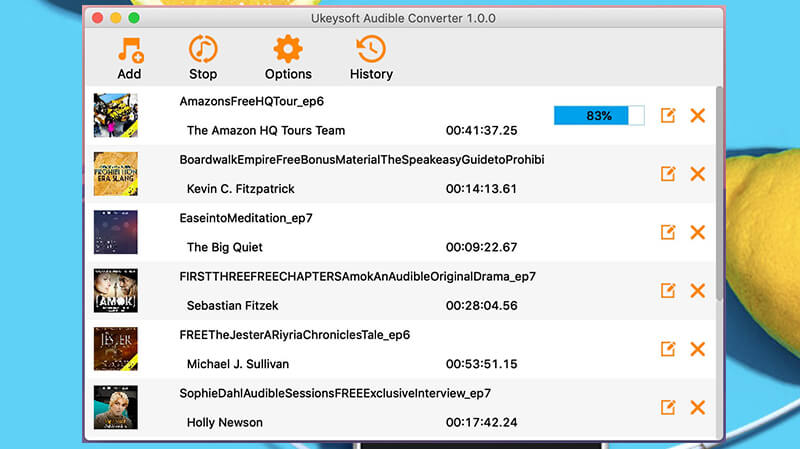Select the SophieDahlAudibleSessionsFREEExclusiveInterview_ep7 title
The width and height of the screenshot is (800, 449).
click(335, 393)
